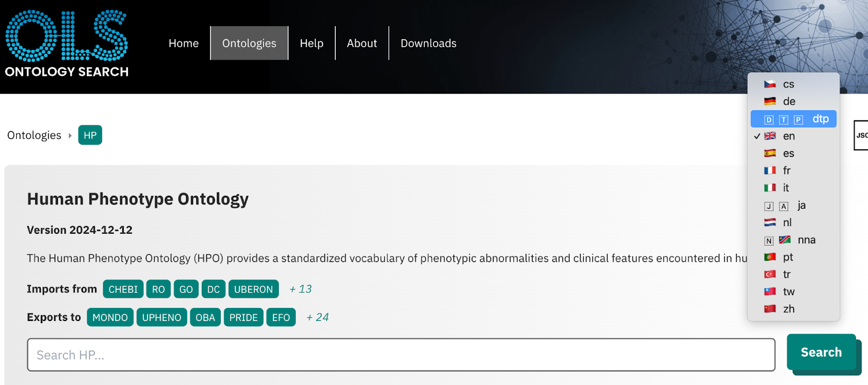The width and height of the screenshot is (868, 385).
Task: Select the Czech flag cs language
Action: coord(793,84)
